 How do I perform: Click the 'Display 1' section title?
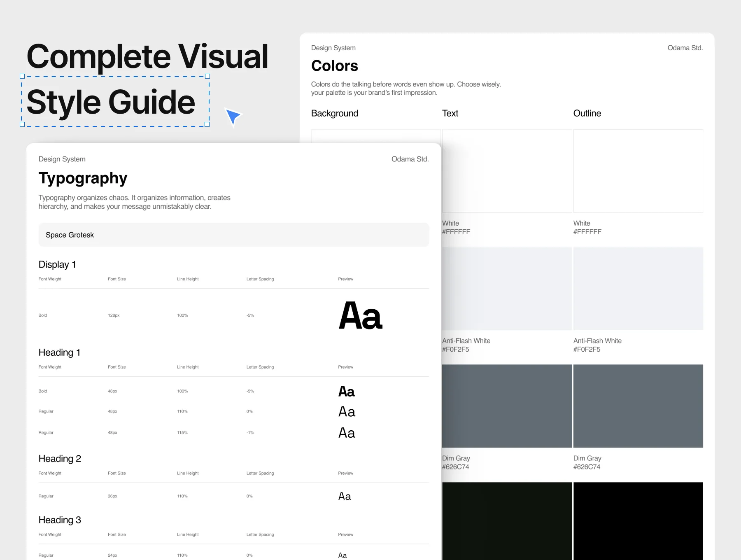57,264
